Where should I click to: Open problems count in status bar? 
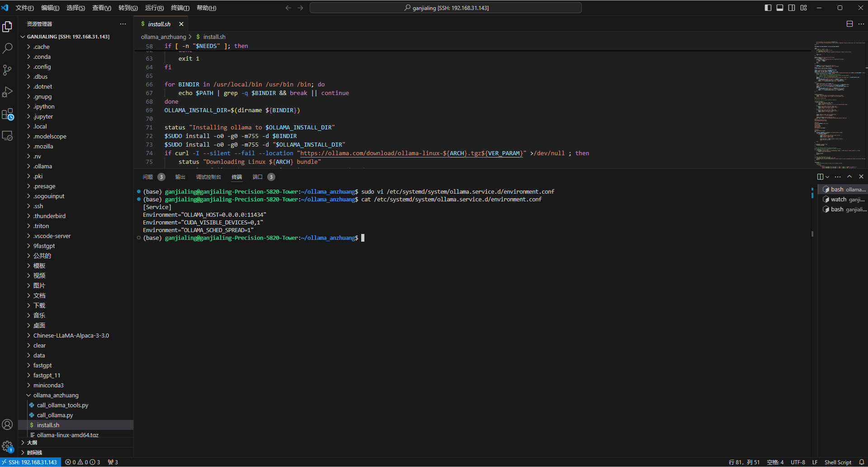pyautogui.click(x=83, y=462)
